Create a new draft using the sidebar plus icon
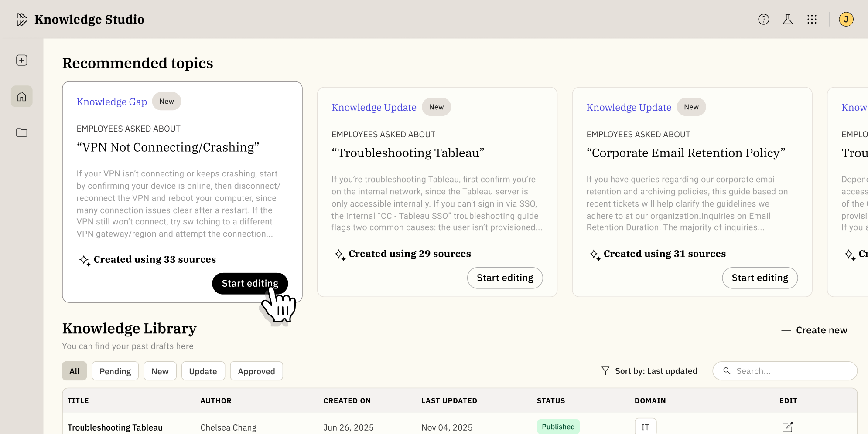Viewport: 868px width, 434px height. tap(21, 60)
